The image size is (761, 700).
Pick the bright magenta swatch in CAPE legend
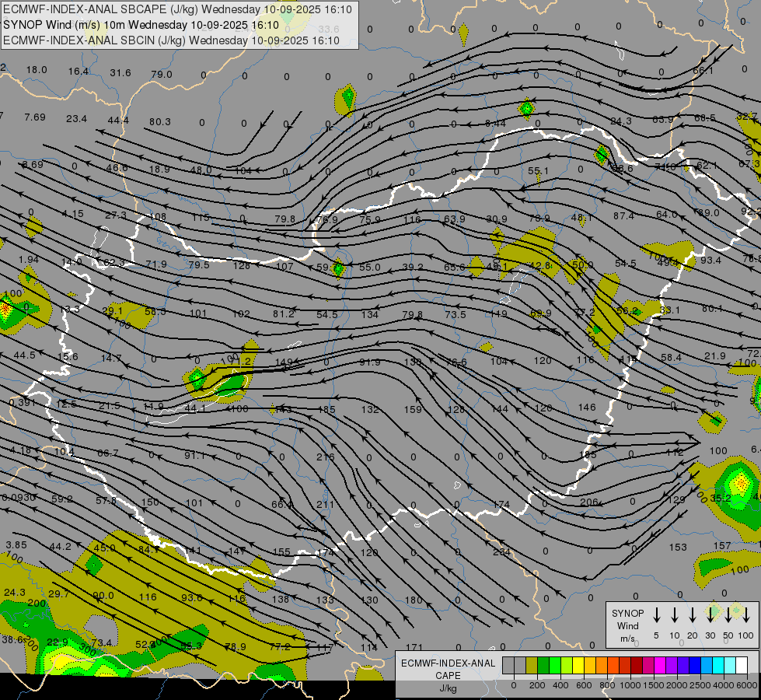point(660,665)
